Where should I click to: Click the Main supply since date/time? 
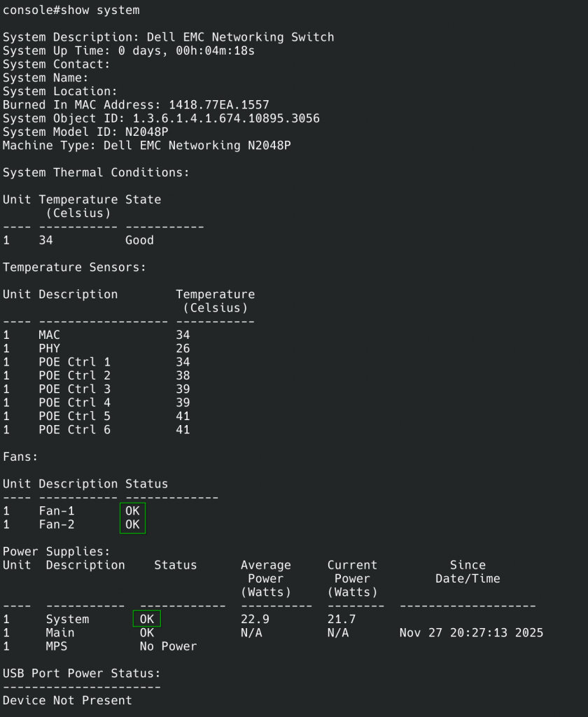(x=471, y=633)
